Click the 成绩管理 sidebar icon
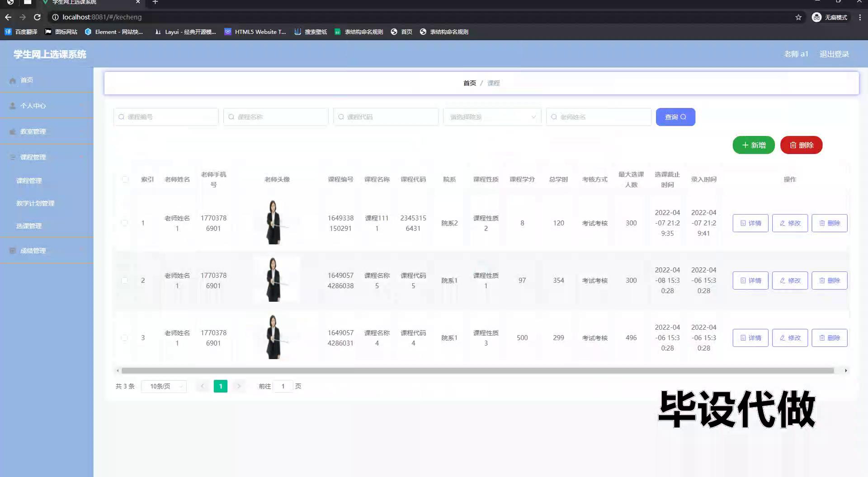868x477 pixels. (13, 251)
